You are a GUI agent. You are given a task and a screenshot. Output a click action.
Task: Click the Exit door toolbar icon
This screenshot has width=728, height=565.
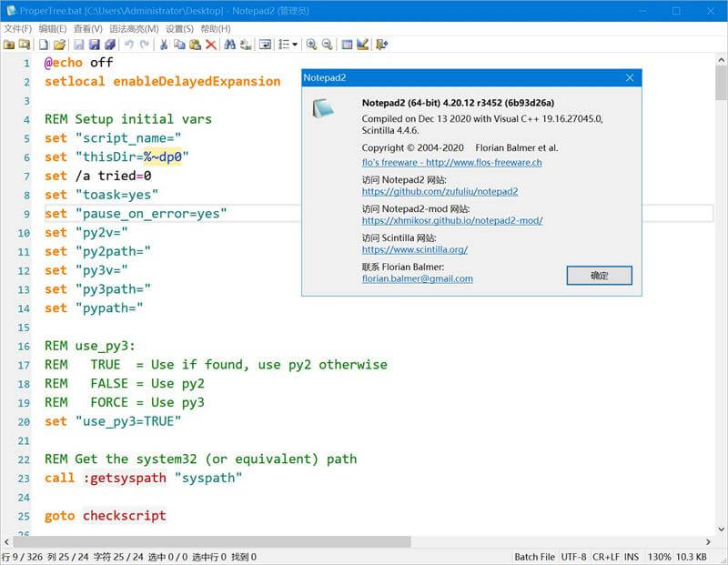click(381, 45)
